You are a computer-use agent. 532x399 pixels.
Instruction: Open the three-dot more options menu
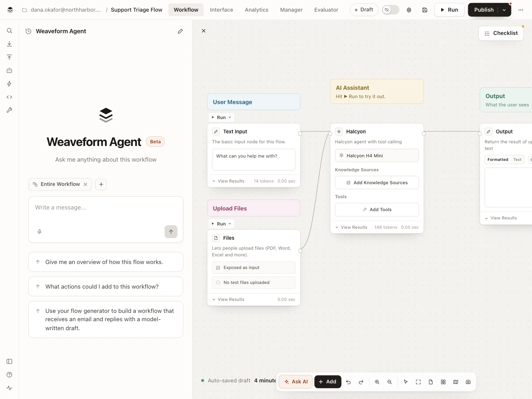pos(521,10)
